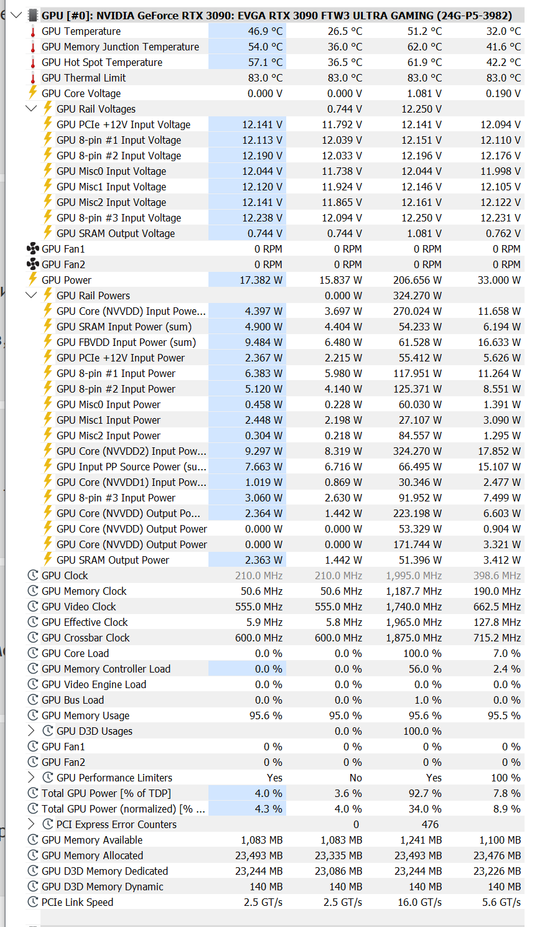Image resolution: width=560 pixels, height=927 pixels.
Task: Click the lightning icon beside GPU Power
Action: tap(33, 279)
